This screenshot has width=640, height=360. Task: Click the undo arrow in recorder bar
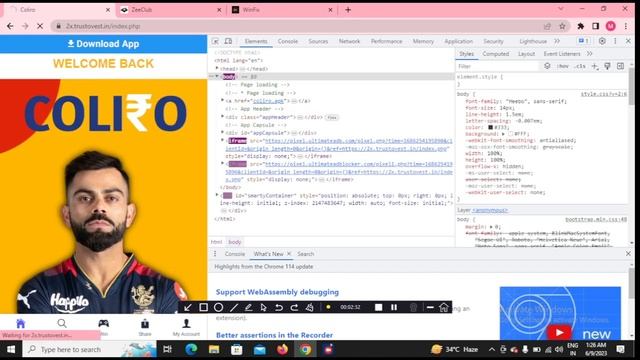[x=279, y=307]
